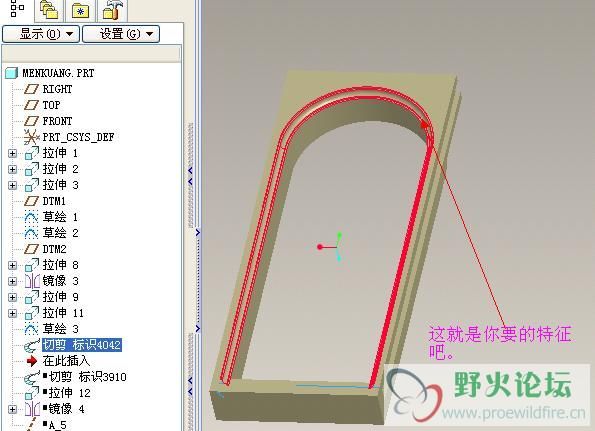Switch to the Model Tree tab icon
This screenshot has height=431, width=595.
click(17, 8)
